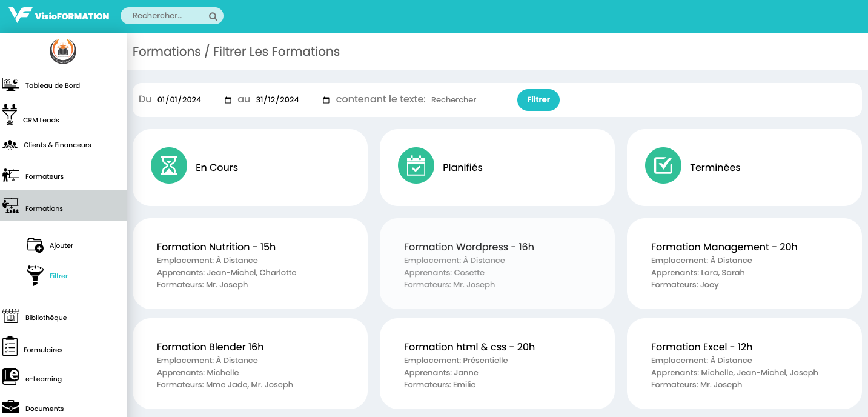868x417 pixels.
Task: Click the Ajouter folder-plus icon
Action: point(35,245)
